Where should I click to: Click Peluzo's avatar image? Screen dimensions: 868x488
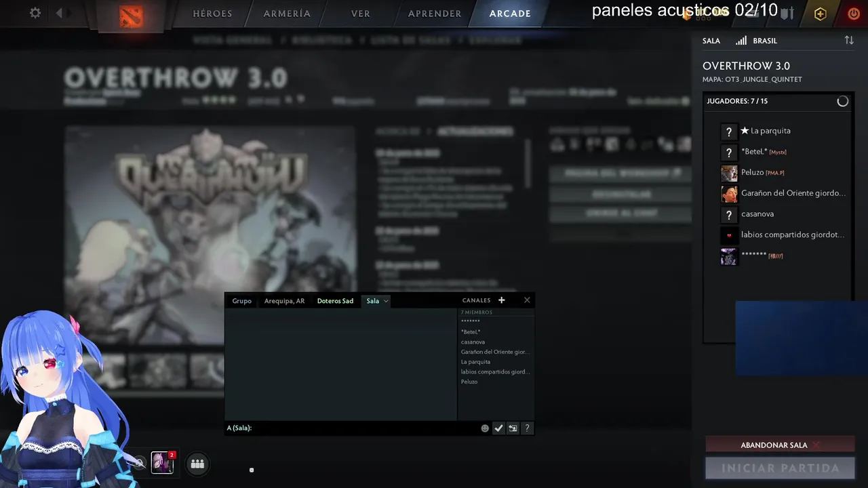729,173
